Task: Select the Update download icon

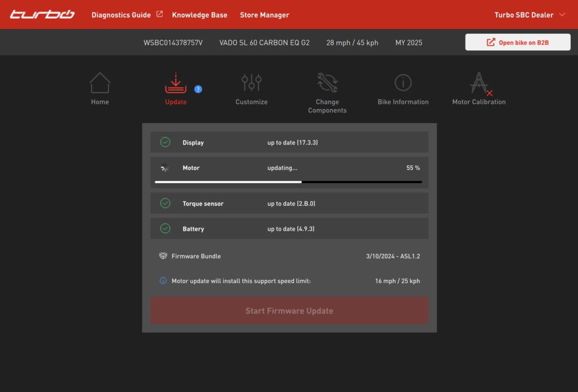Action: (x=176, y=83)
